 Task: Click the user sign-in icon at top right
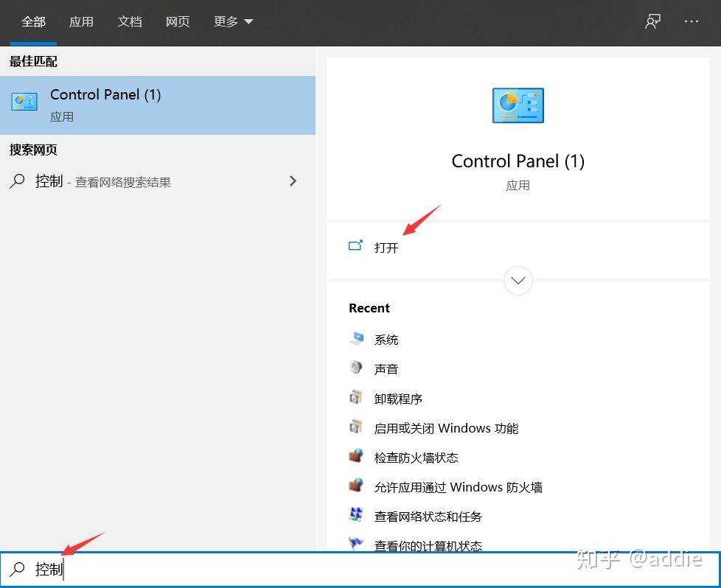(652, 21)
